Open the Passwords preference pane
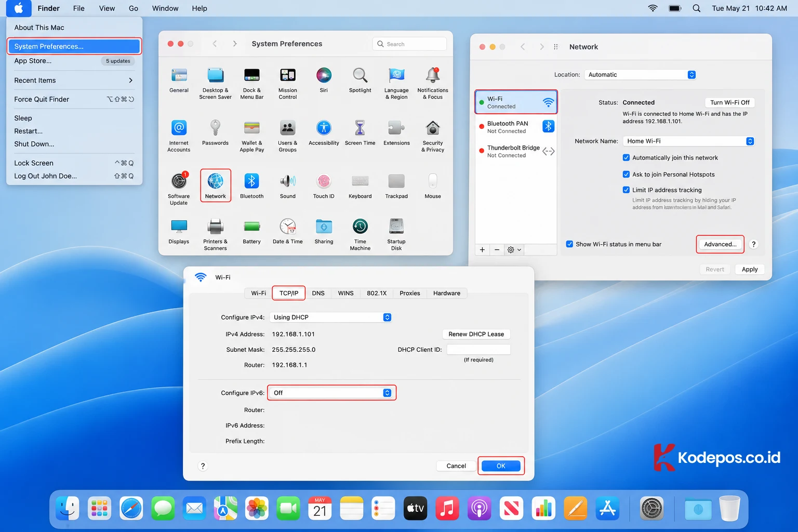This screenshot has width=798, height=532. click(x=215, y=132)
